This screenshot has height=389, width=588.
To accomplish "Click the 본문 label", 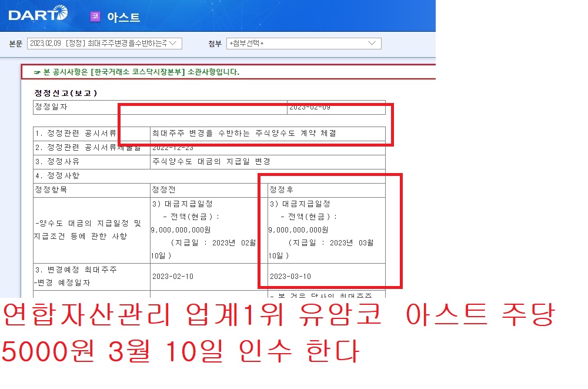I will click(x=16, y=44).
